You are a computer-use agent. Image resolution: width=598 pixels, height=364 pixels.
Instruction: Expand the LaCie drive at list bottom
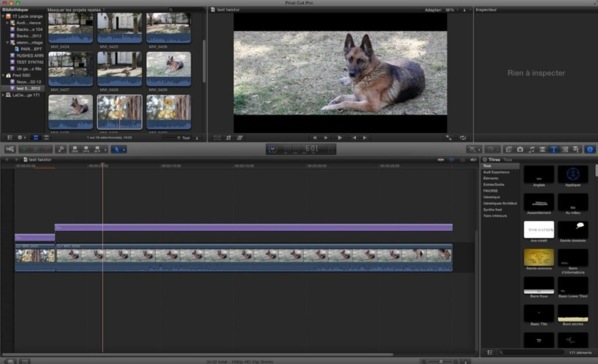point(3,95)
